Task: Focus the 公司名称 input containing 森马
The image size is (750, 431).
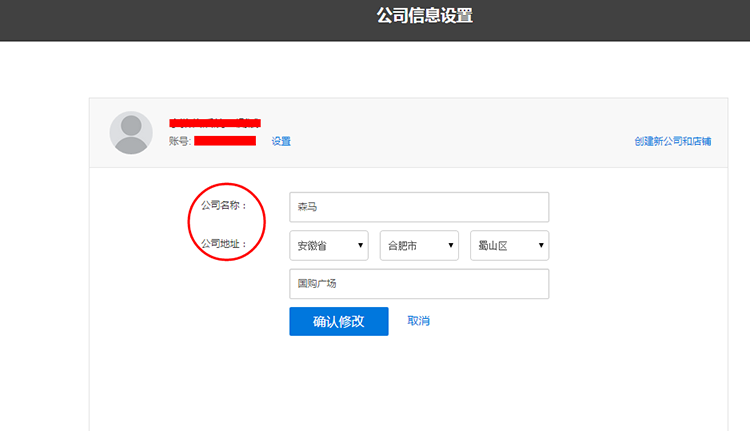Action: [x=419, y=207]
